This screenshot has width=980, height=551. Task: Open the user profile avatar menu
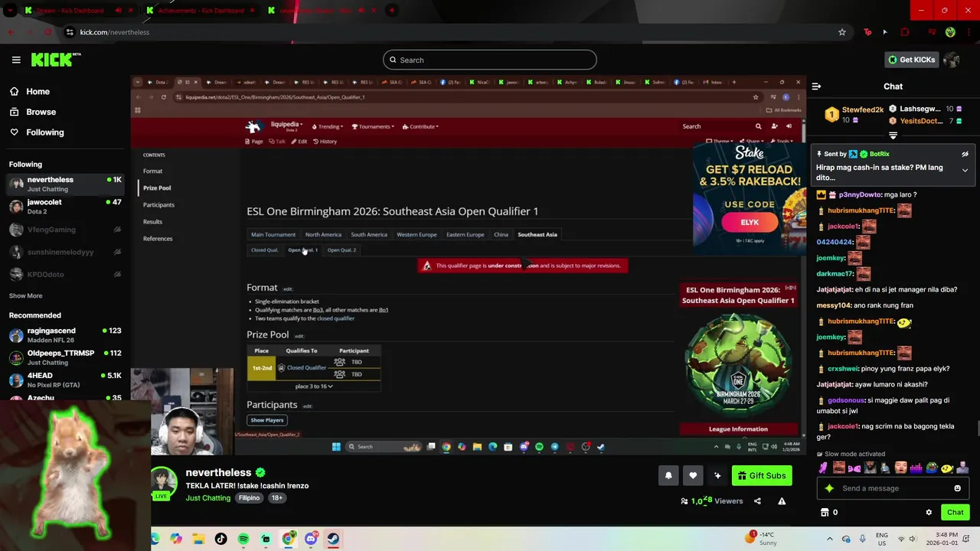tap(952, 60)
